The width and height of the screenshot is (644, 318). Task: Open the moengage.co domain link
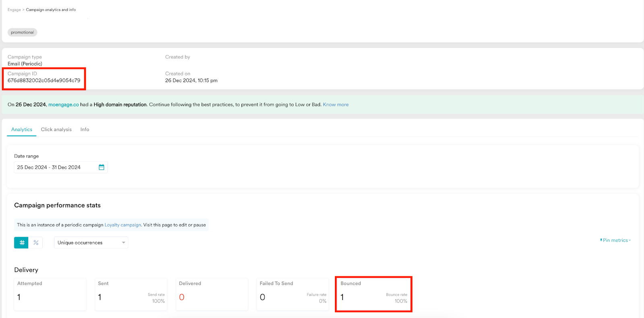click(64, 104)
